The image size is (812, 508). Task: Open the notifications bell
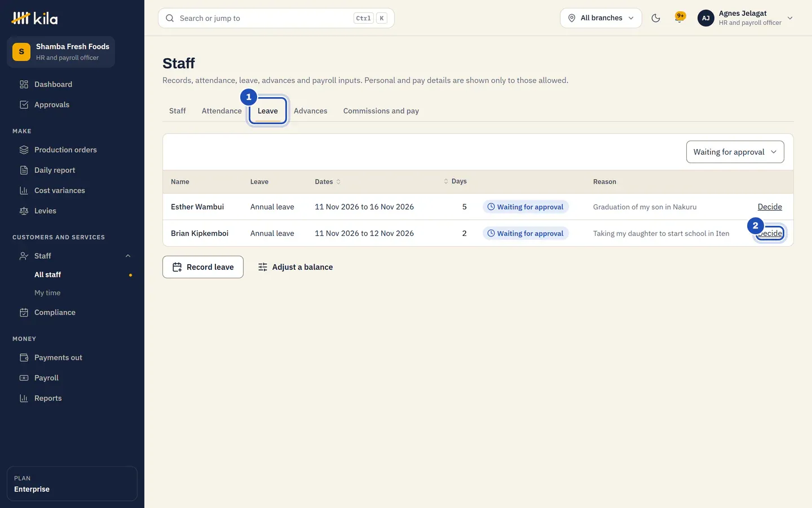680,18
